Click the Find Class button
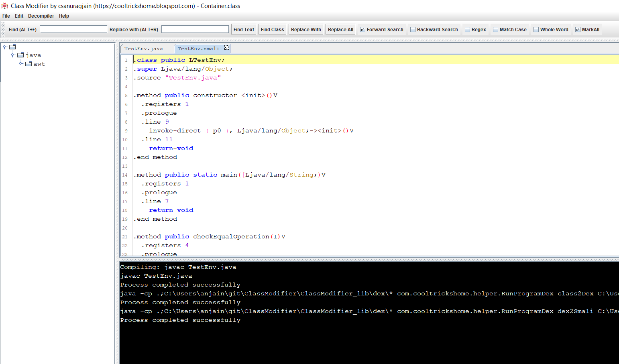Image resolution: width=619 pixels, height=364 pixels. (272, 29)
